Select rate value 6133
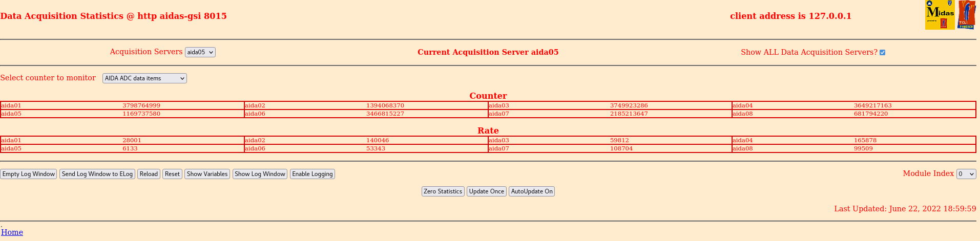Viewport: 980px width, 241px height. [x=130, y=148]
